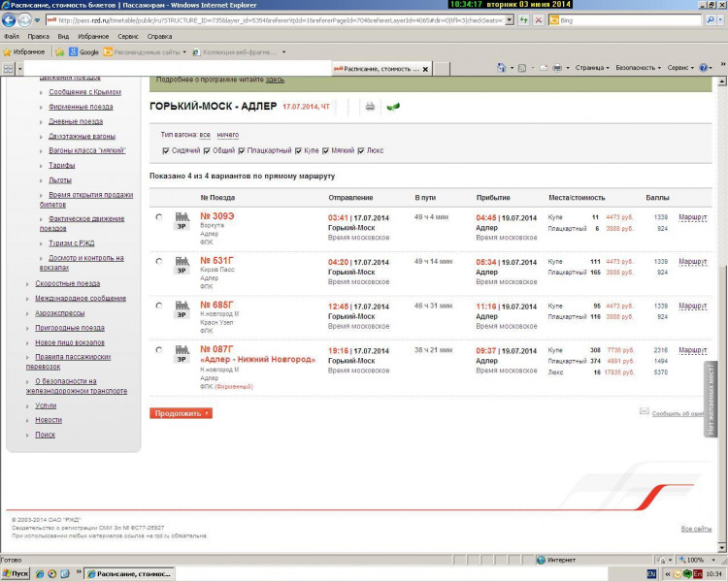Open Избранное favorites star in toolbar

point(26,51)
